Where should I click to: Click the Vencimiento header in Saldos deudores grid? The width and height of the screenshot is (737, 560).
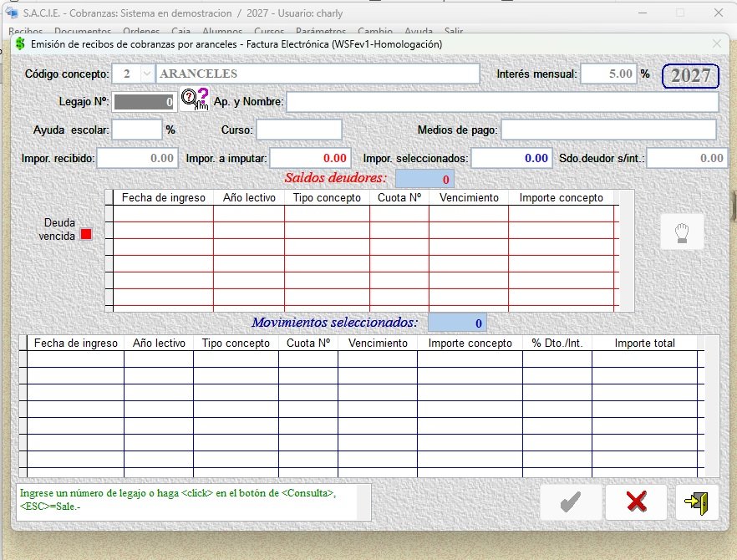469,198
